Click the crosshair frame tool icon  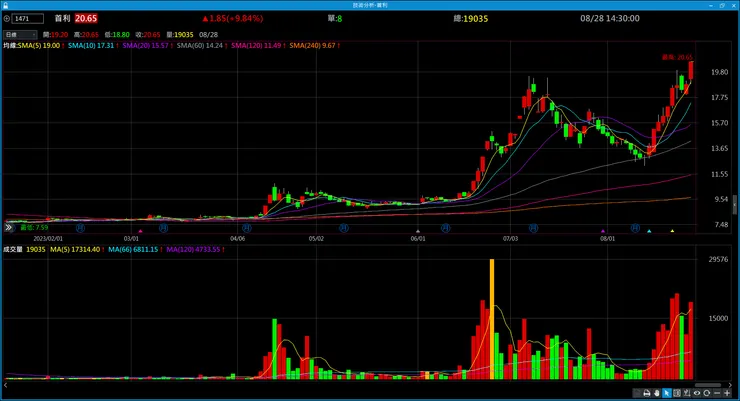click(677, 393)
